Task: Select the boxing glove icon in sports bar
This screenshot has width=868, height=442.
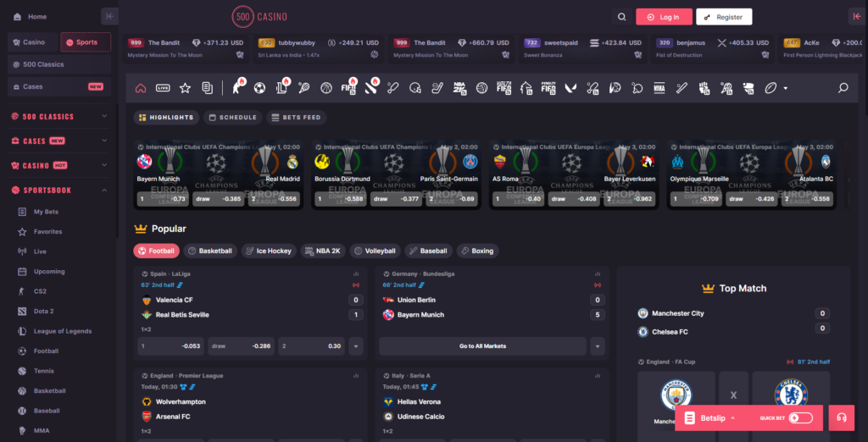Action: pos(704,88)
